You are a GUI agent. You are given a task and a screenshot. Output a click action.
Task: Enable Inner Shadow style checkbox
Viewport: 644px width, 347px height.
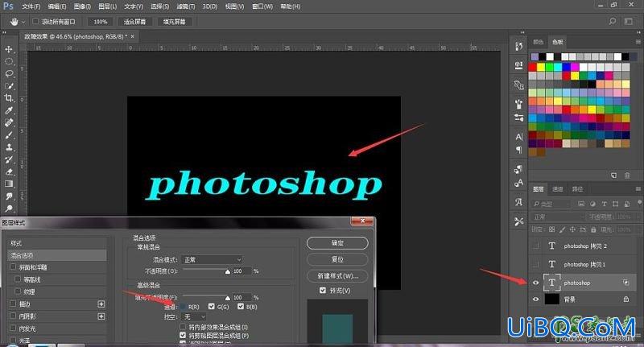point(13,316)
